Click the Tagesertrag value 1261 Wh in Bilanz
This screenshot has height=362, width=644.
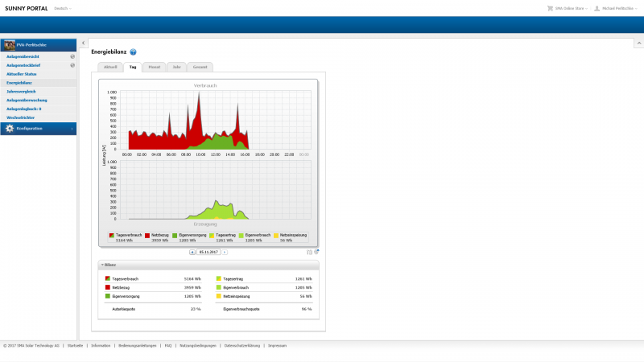click(303, 278)
